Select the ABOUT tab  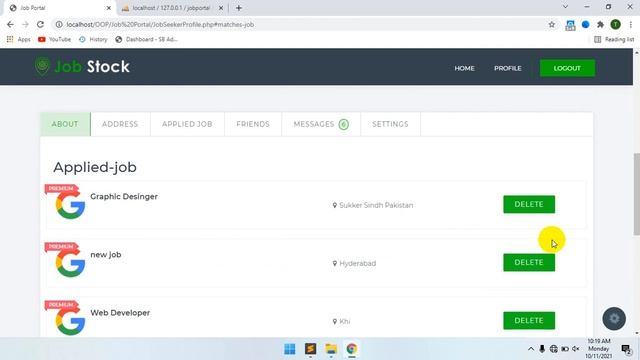tap(65, 124)
